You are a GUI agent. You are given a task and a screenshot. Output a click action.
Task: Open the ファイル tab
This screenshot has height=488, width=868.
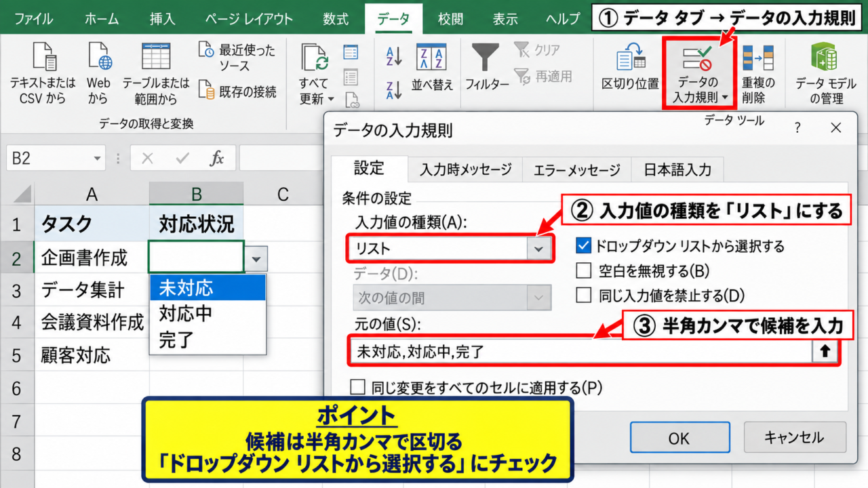coord(34,18)
